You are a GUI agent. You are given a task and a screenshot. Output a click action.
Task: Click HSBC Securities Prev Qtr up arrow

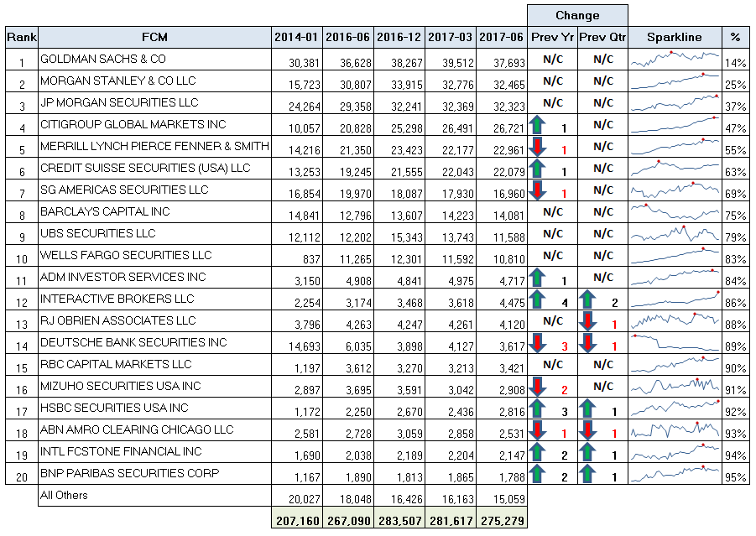click(x=587, y=409)
